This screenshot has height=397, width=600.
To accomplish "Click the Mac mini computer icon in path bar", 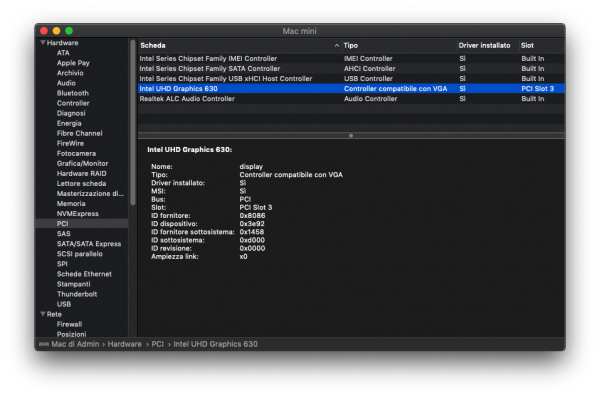I will (44, 344).
